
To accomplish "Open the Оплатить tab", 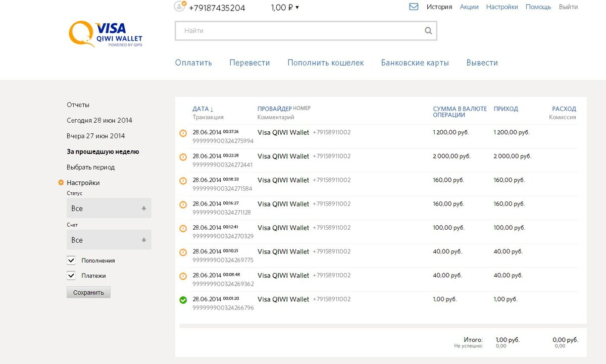I will pos(193,63).
